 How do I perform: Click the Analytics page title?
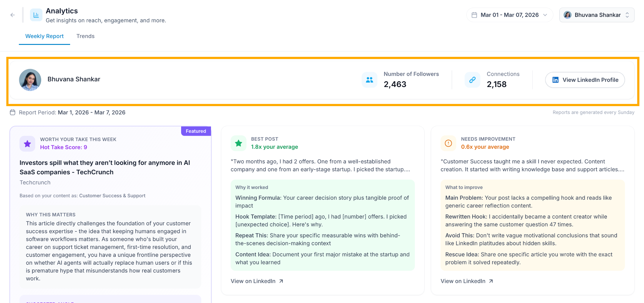coord(62,11)
